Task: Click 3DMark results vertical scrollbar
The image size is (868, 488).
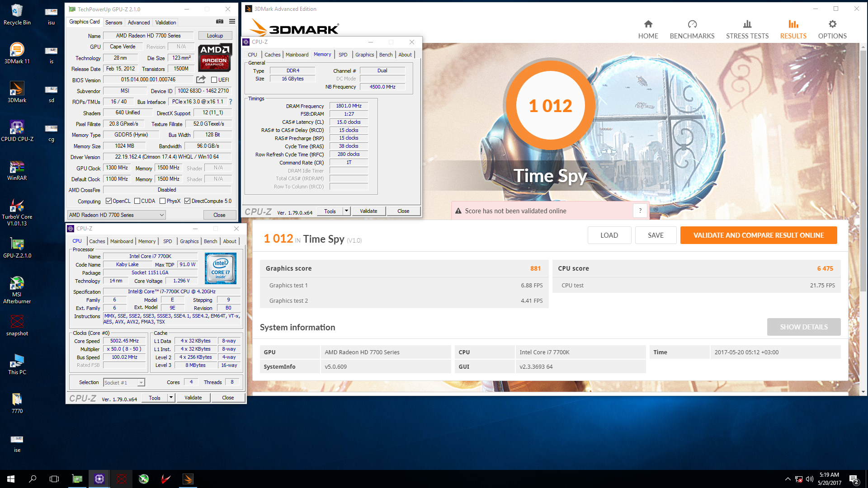Action: (863, 171)
